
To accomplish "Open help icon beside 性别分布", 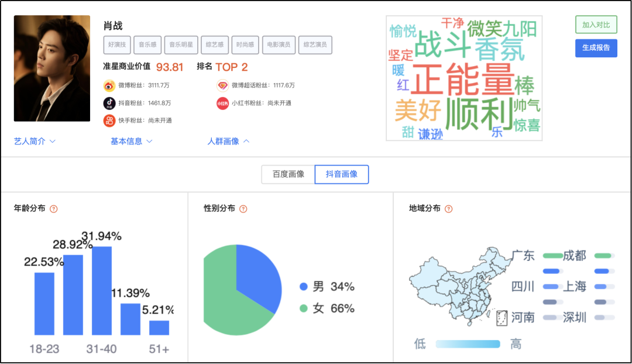I will coord(243,209).
